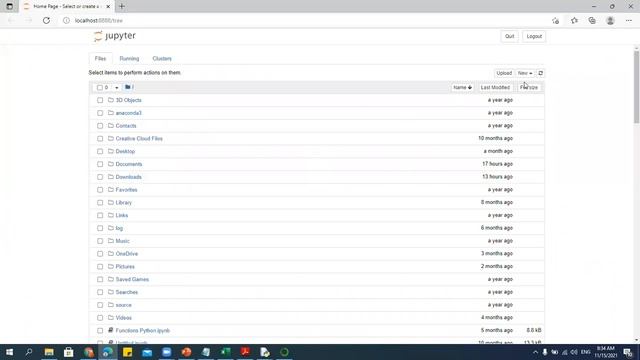Open Sticky Notes from taskbar
This screenshot has height=360, width=640.
[127, 352]
